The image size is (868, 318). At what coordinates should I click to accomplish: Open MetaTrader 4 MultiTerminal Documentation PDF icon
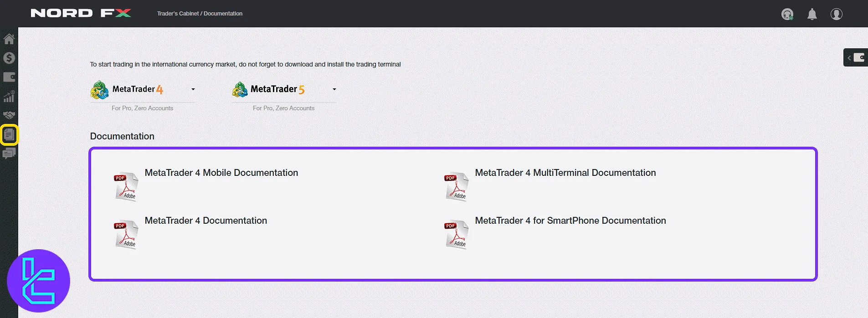(x=456, y=186)
